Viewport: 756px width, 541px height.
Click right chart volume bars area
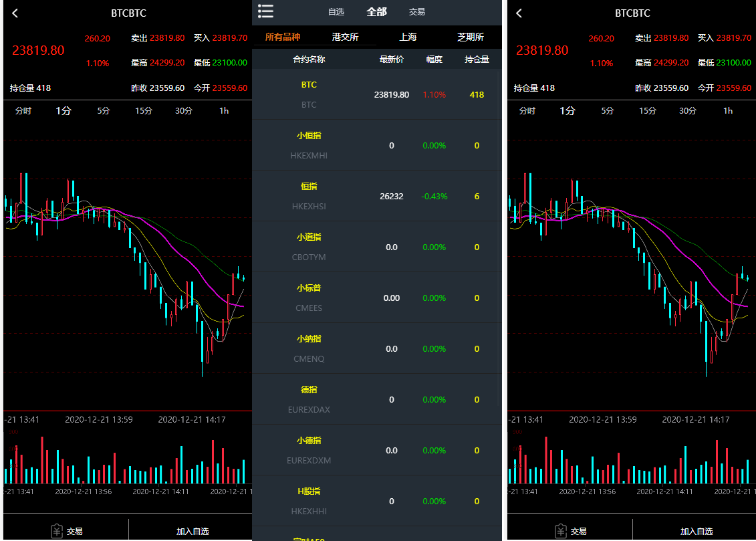632,458
